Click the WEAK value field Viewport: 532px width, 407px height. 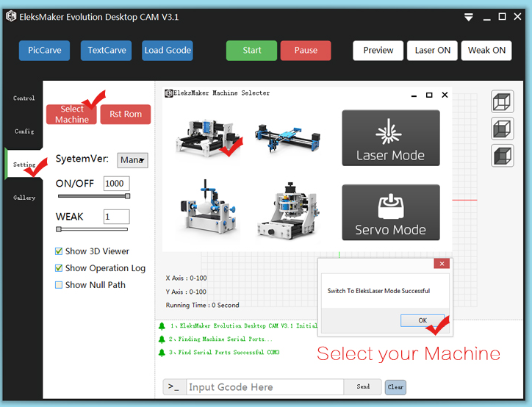[116, 217]
